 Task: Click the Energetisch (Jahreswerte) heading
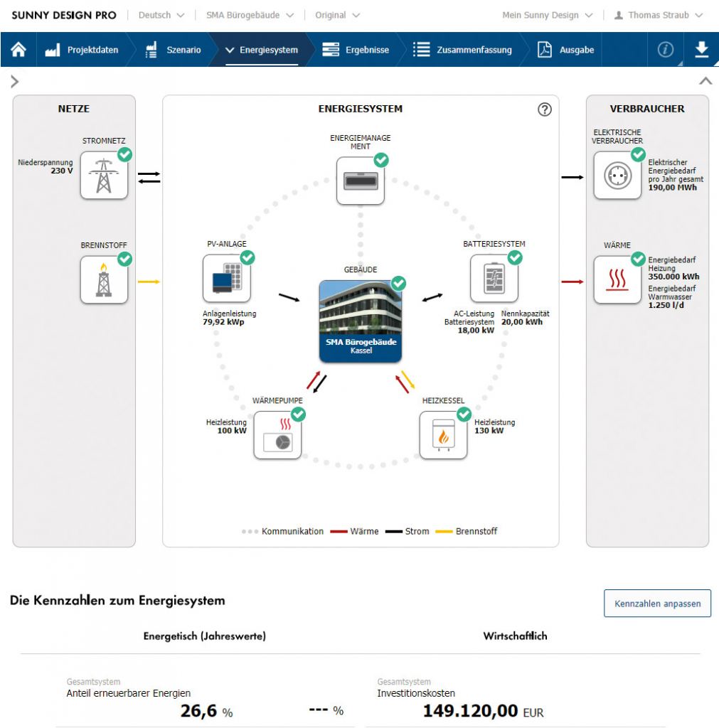click(x=204, y=636)
